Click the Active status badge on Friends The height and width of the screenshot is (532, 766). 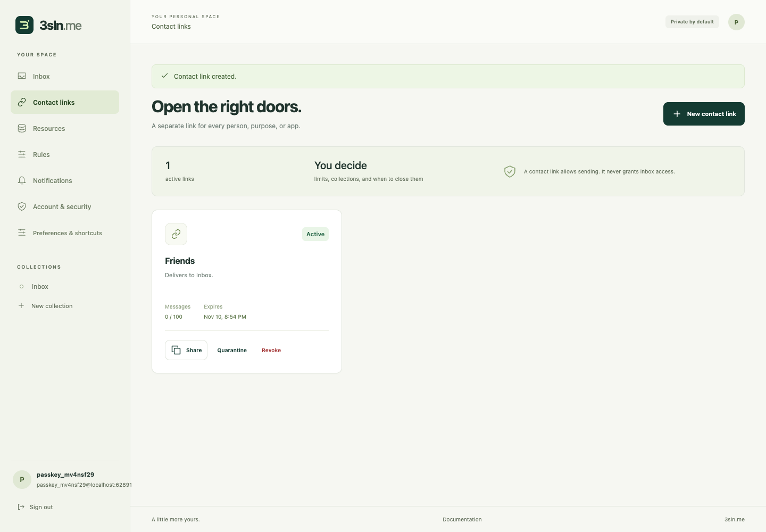[x=315, y=234]
